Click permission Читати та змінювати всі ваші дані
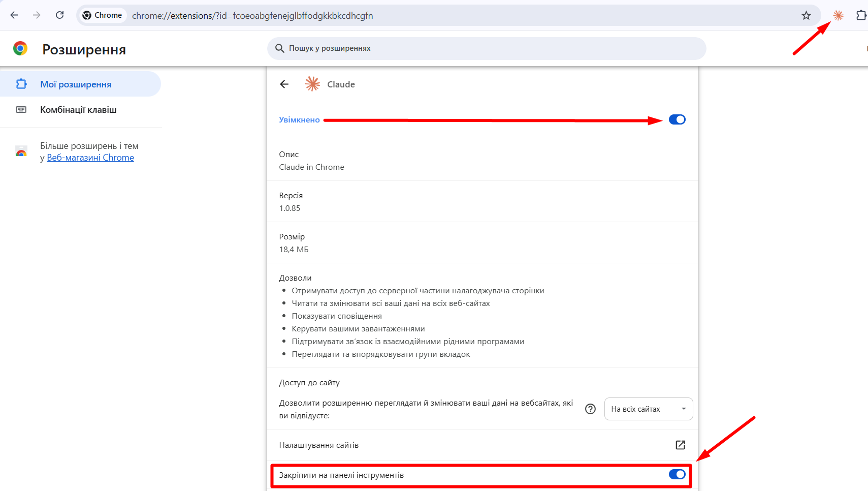The height and width of the screenshot is (491, 868). 391,303
